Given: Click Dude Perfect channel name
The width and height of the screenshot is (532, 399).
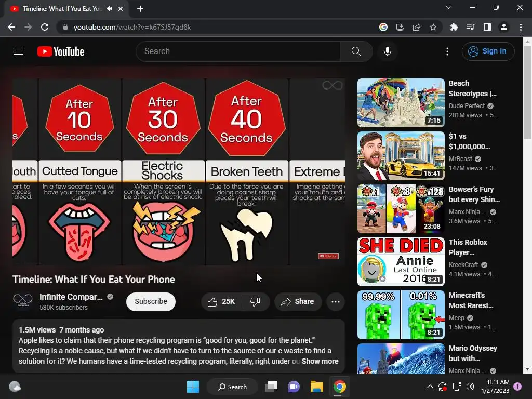Looking at the screenshot, I should click(x=467, y=106).
